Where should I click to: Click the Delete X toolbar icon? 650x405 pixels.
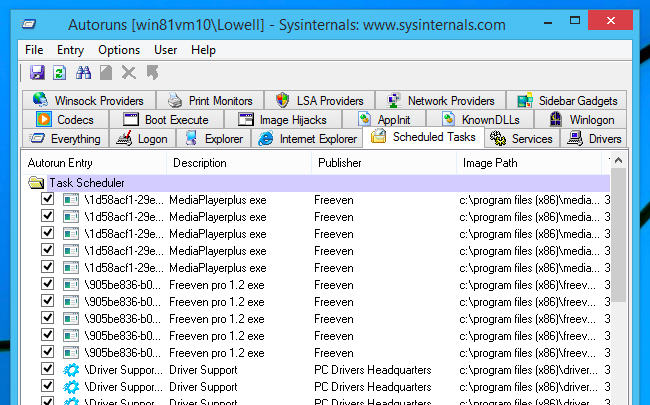129,73
